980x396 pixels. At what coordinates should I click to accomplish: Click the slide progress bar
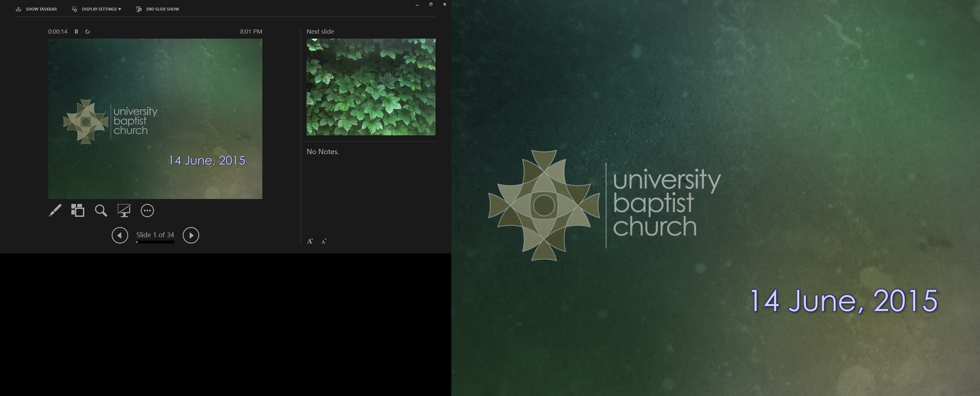[x=155, y=242]
